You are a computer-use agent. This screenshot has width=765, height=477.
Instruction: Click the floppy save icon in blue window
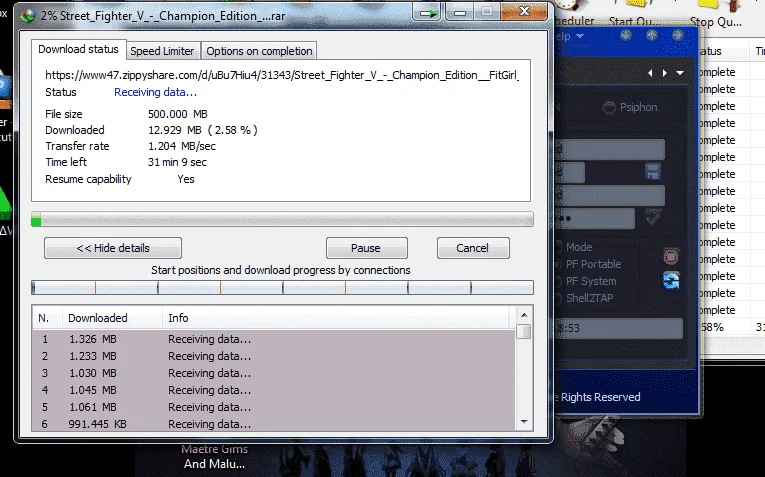653,172
